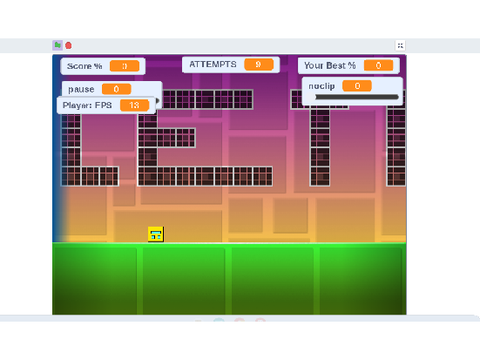Viewport: 480px width, 360px height.
Task: Adjust the noclip slider bar
Action: [x=357, y=97]
